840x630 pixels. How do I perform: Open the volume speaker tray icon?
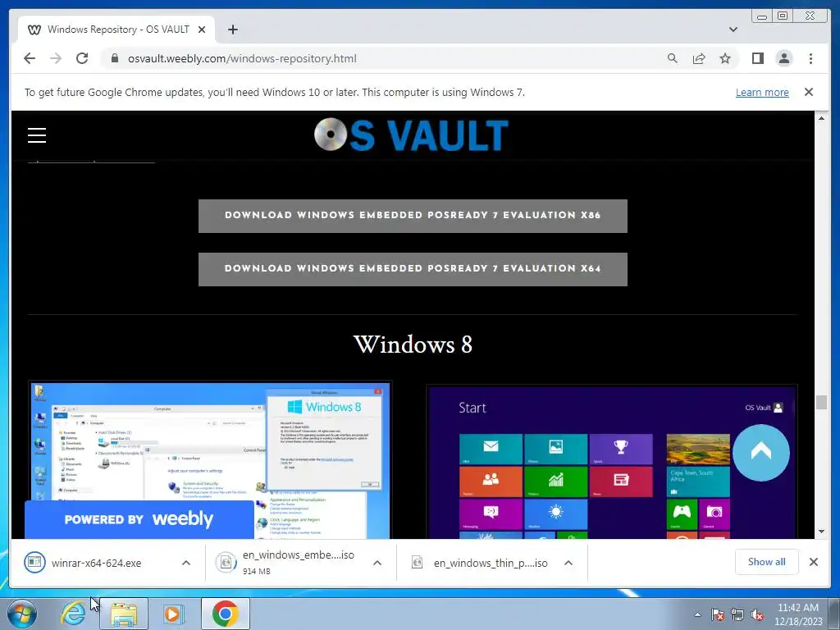(757, 614)
